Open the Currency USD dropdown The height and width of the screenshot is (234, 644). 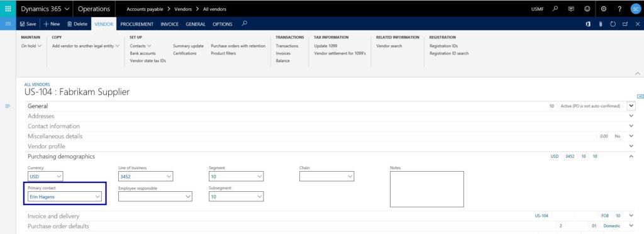coord(45,177)
